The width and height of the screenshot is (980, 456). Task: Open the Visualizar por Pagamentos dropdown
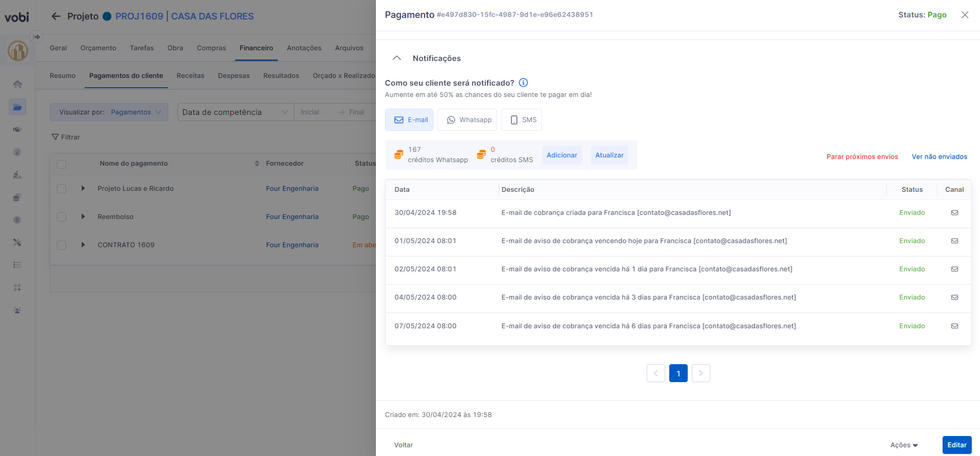[109, 112]
